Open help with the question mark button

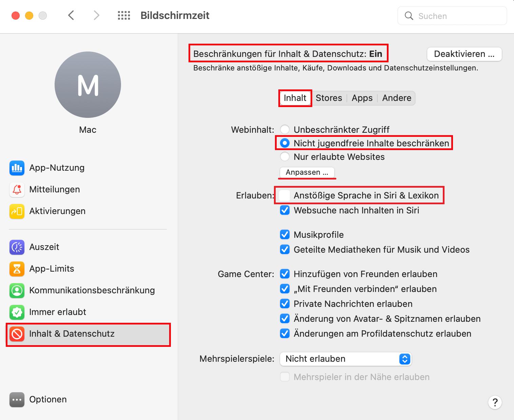click(495, 402)
